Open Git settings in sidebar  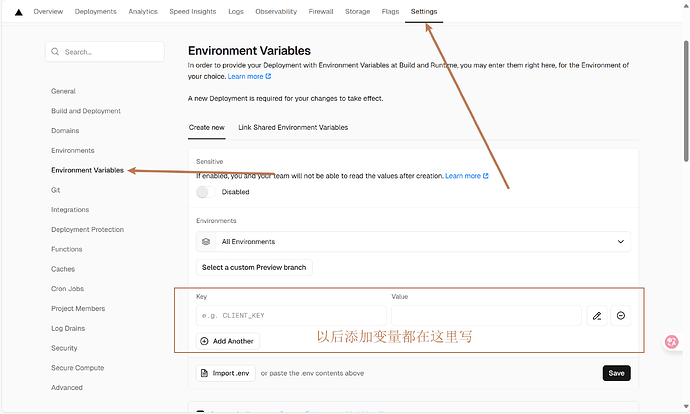(x=55, y=190)
